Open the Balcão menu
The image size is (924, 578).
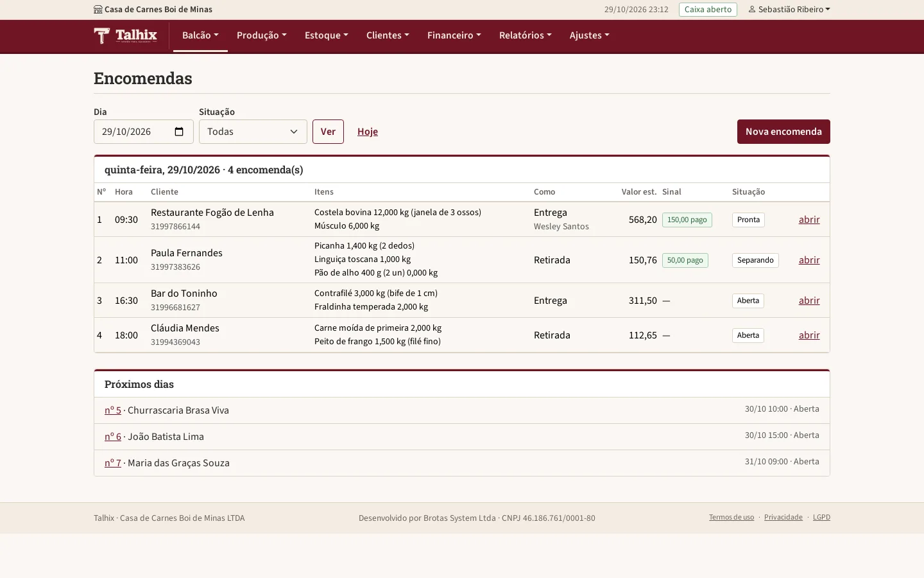pos(200,35)
